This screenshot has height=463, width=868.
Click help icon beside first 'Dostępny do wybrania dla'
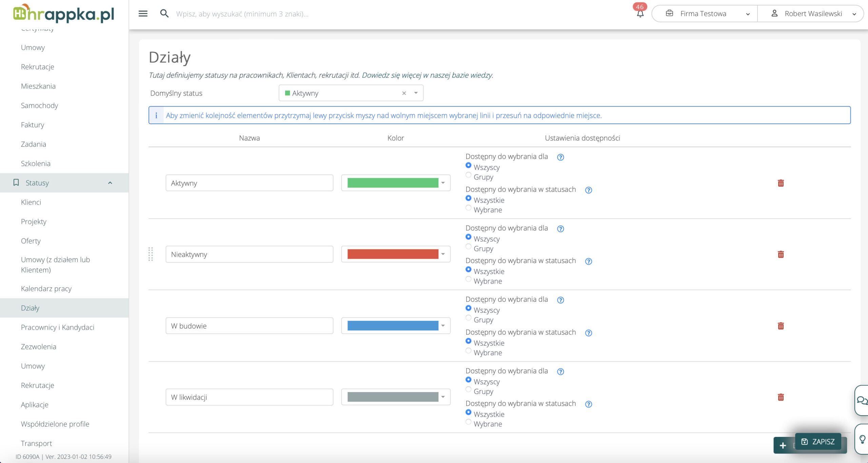(560, 157)
